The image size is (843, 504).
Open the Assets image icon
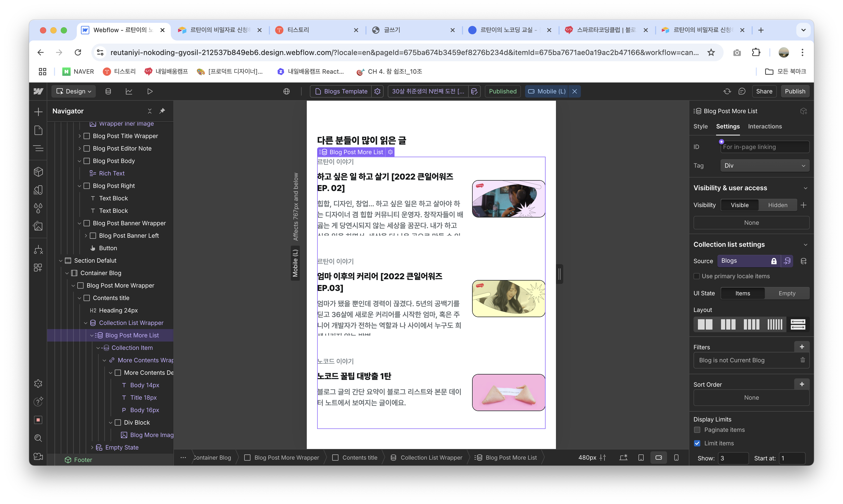(38, 226)
